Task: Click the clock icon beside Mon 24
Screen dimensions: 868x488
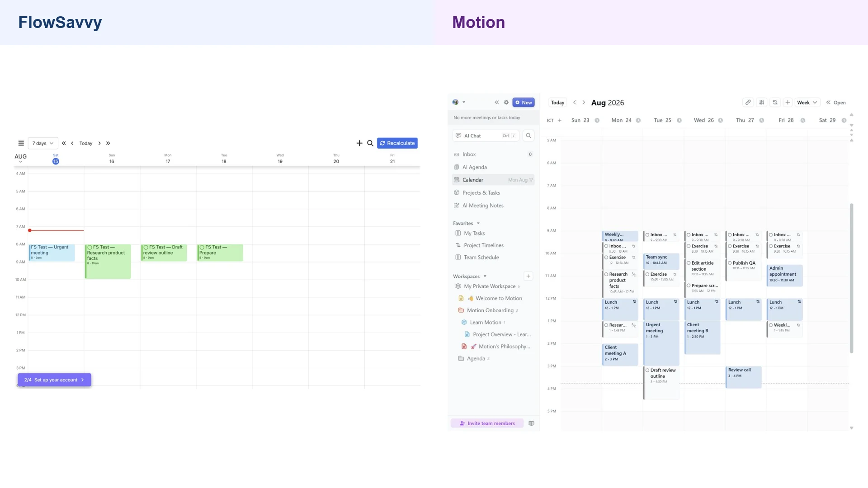Action: click(x=638, y=120)
